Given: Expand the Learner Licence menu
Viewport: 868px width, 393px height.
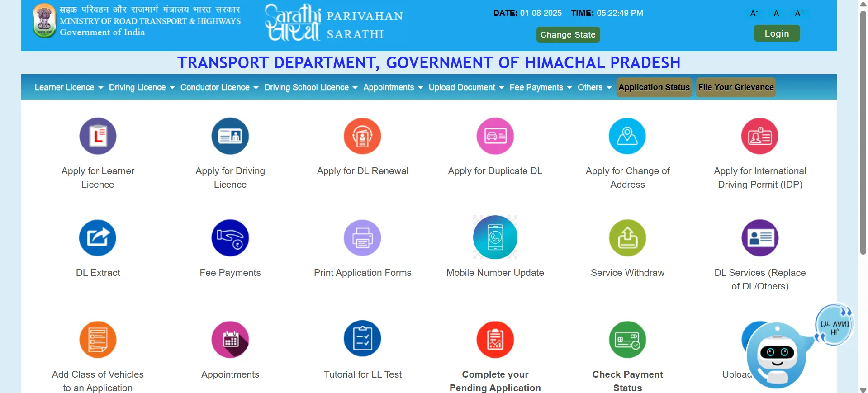Looking at the screenshot, I should tap(69, 87).
